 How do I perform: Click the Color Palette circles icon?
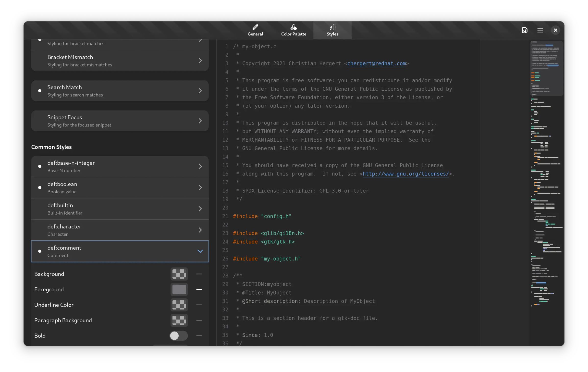pos(293,27)
